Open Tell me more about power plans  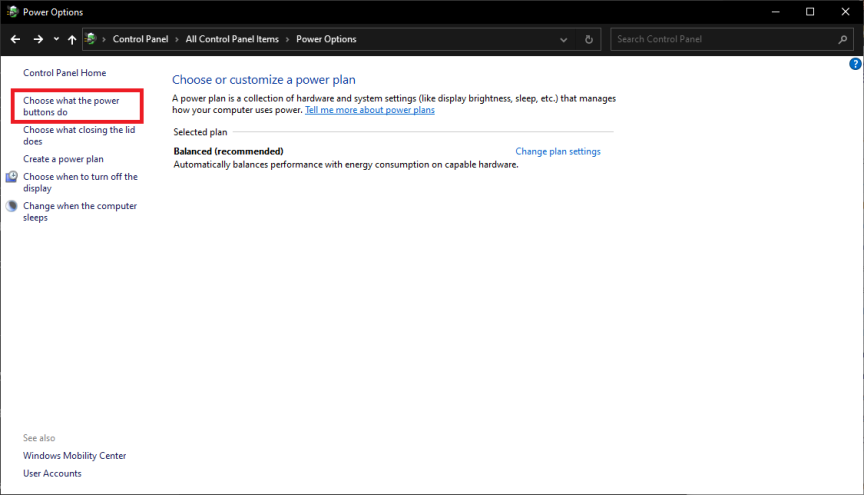pos(369,110)
